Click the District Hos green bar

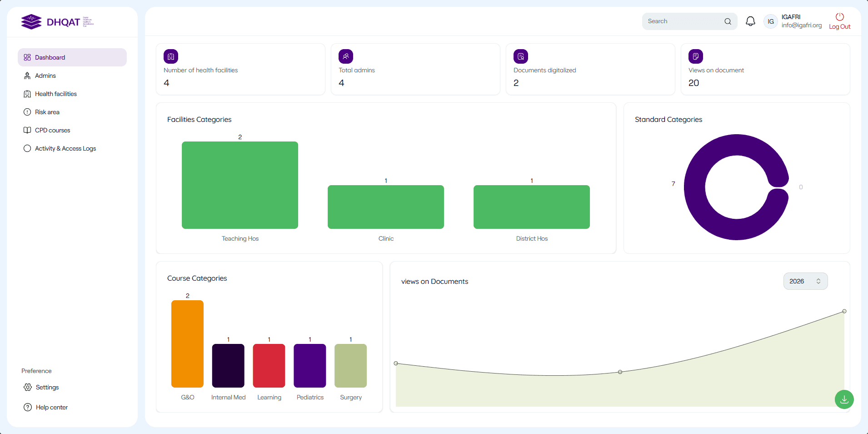coord(532,207)
